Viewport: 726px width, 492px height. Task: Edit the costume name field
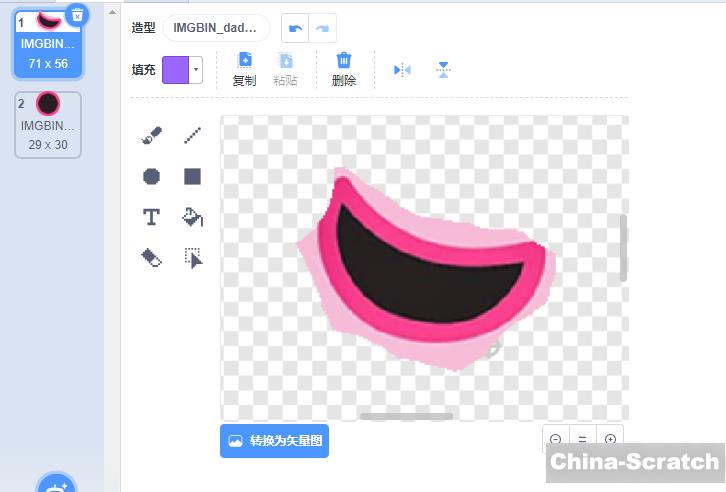216,28
